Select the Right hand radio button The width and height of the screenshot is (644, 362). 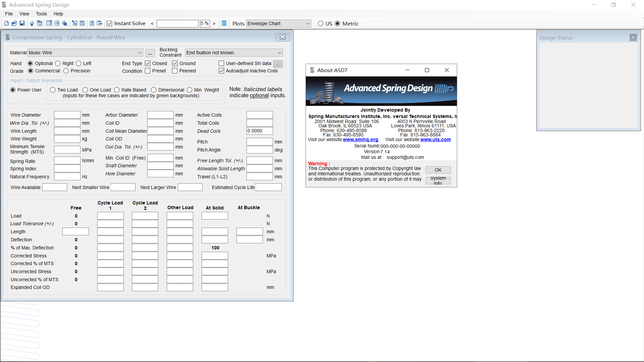pyautogui.click(x=58, y=63)
